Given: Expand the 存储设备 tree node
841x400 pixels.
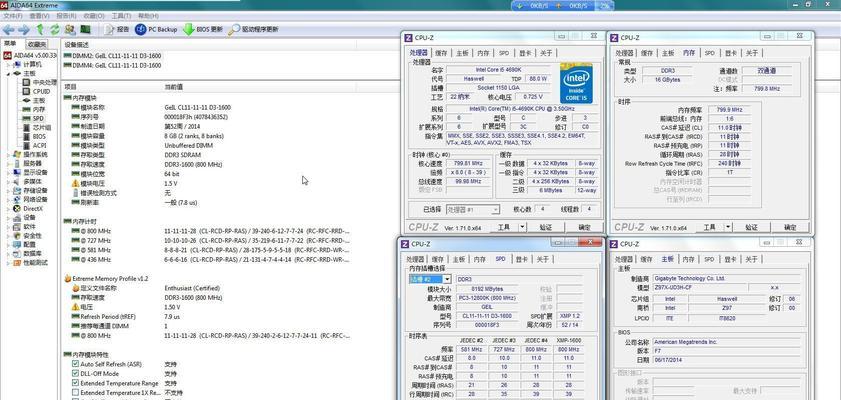Looking at the screenshot, I should 9,190.
